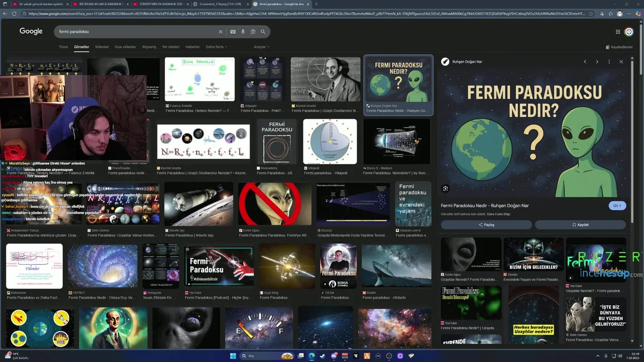Open the Bizim Mahalle diagram thumbnail

pyautogui.click(x=200, y=79)
